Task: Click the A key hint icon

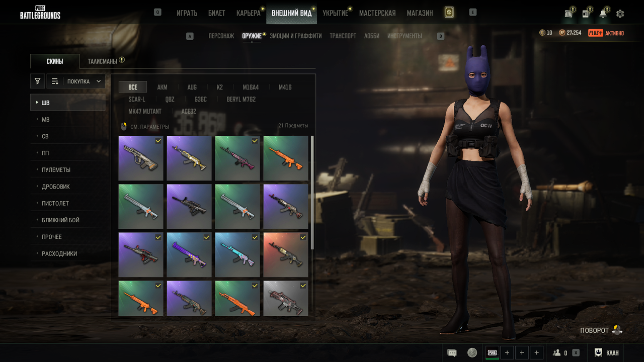Action: [x=190, y=36]
